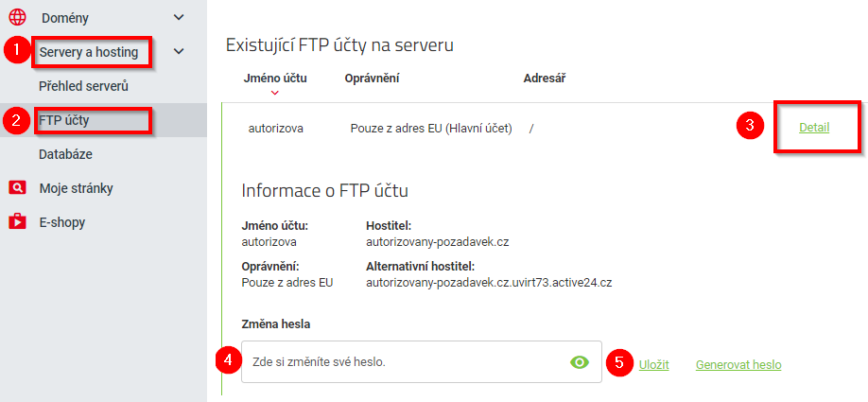
Task: Click the Moje stránky search icon
Action: [x=17, y=187]
